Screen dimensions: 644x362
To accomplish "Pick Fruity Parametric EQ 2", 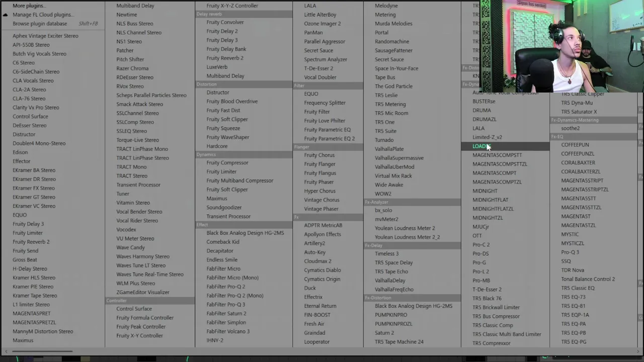I will tap(330, 139).
